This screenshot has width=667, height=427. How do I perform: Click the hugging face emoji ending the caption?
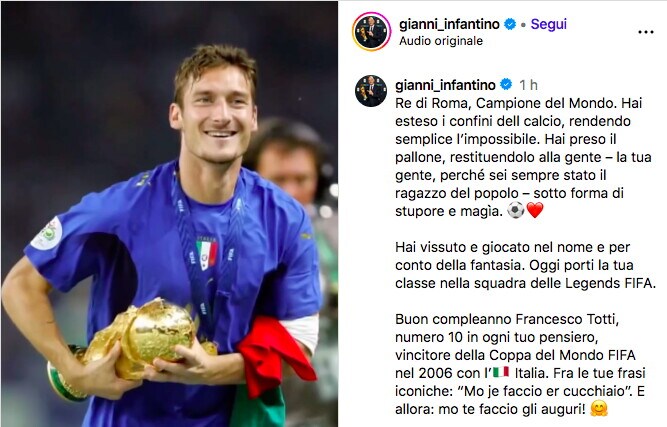pyautogui.click(x=599, y=409)
